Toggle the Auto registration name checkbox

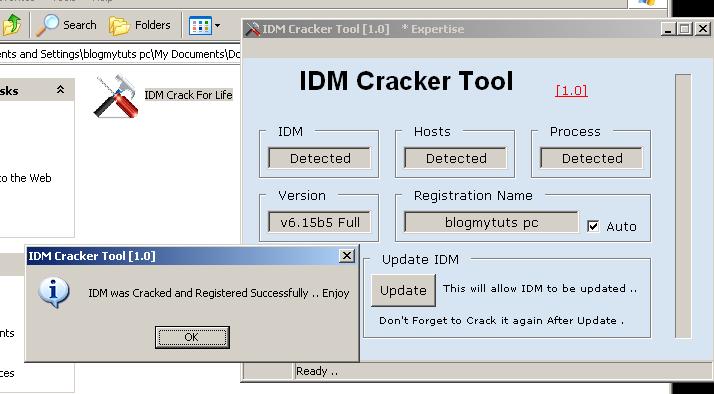coord(593,226)
